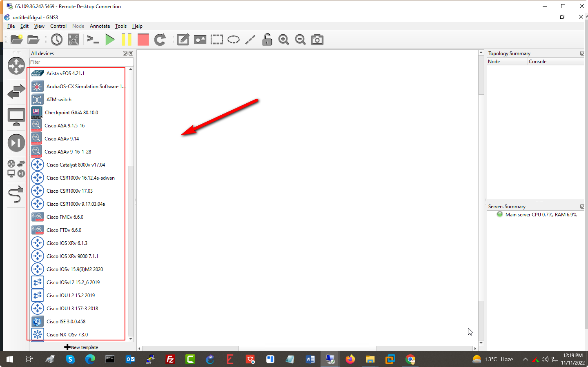Image resolution: width=588 pixels, height=367 pixels.
Task: Browse end devices monitor icon
Action: click(16, 118)
